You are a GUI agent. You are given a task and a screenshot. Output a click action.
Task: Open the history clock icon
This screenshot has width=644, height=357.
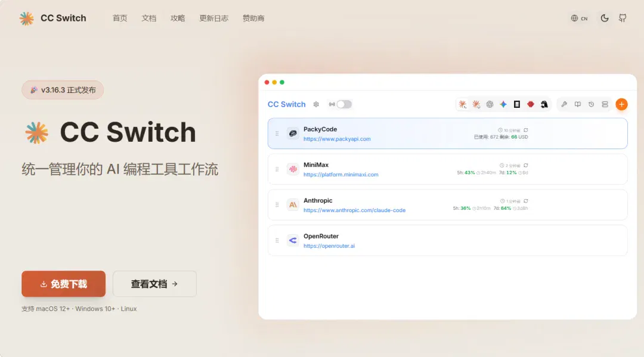point(591,104)
